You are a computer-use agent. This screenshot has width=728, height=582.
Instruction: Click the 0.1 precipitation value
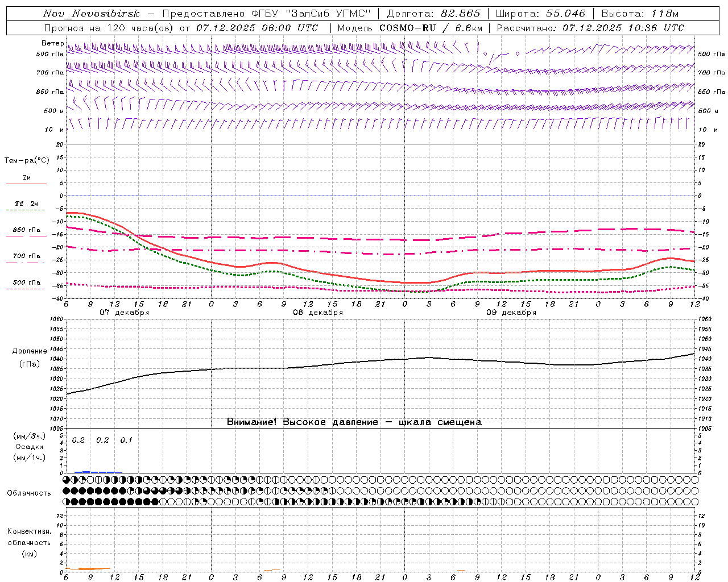tap(126, 440)
